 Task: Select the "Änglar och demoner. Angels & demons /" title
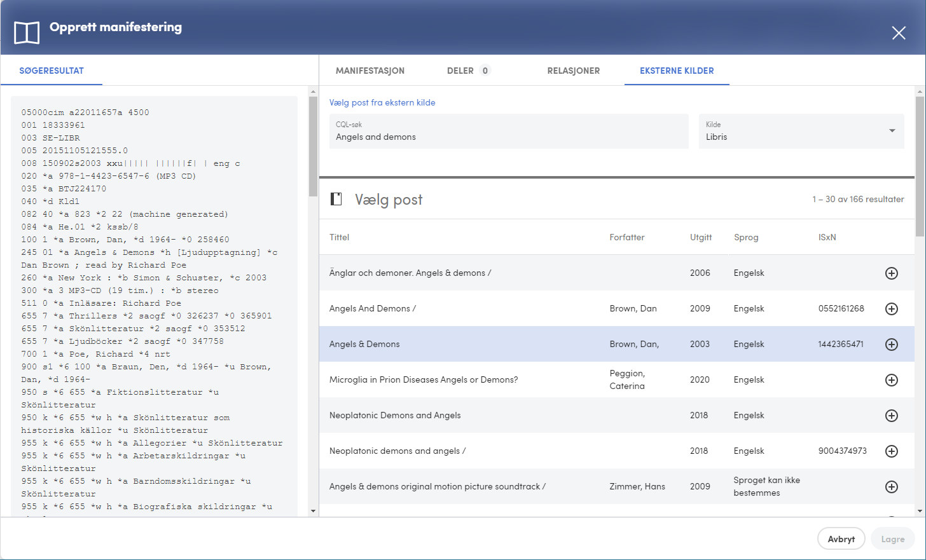point(410,273)
